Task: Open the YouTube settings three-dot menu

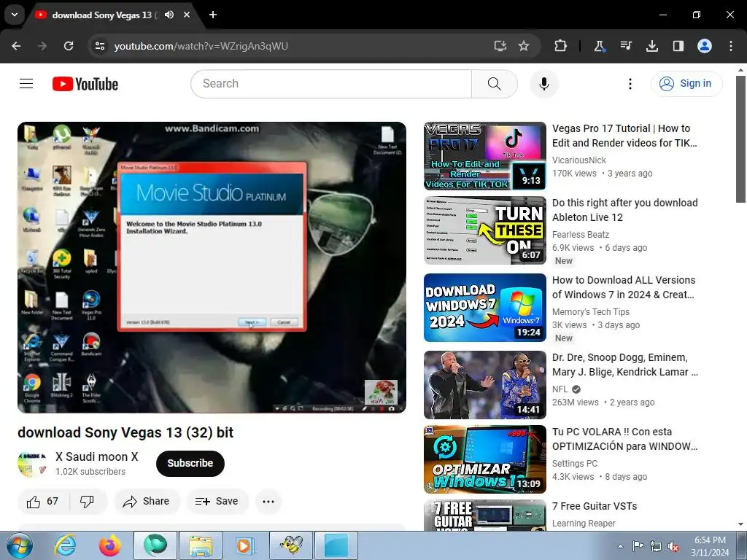Action: pos(630,84)
